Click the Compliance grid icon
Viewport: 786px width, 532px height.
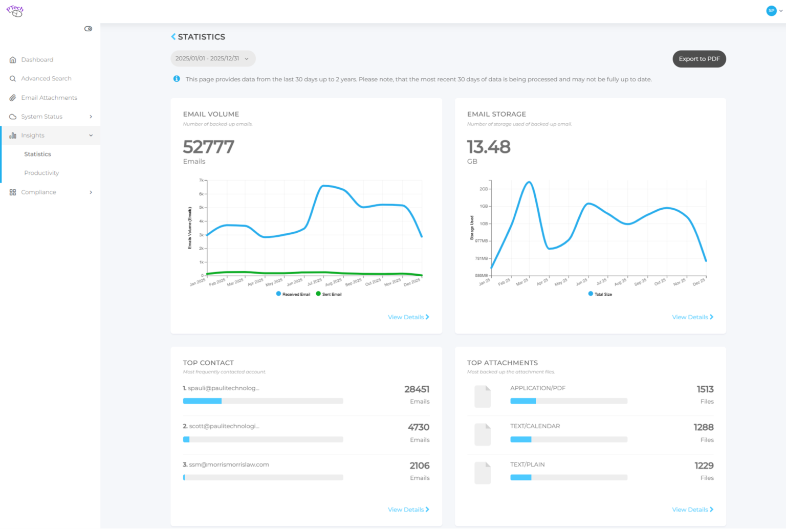pos(13,192)
